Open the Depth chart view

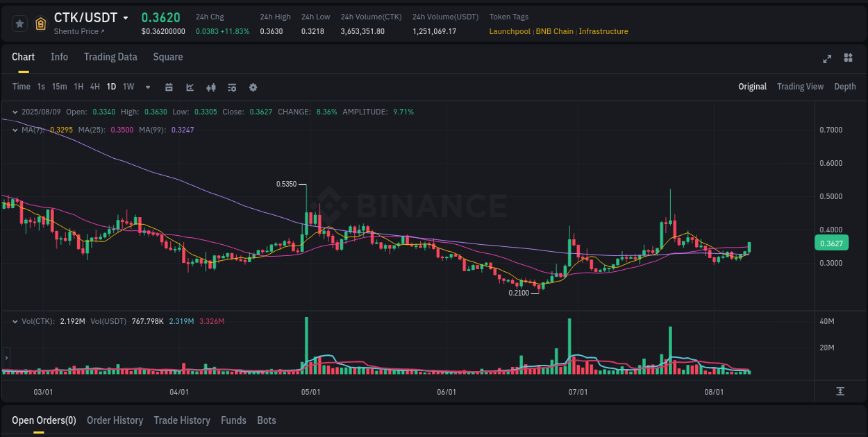coord(844,87)
